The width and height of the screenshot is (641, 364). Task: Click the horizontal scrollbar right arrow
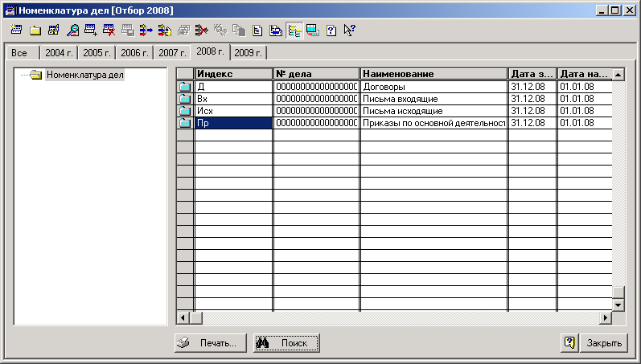[x=606, y=317]
